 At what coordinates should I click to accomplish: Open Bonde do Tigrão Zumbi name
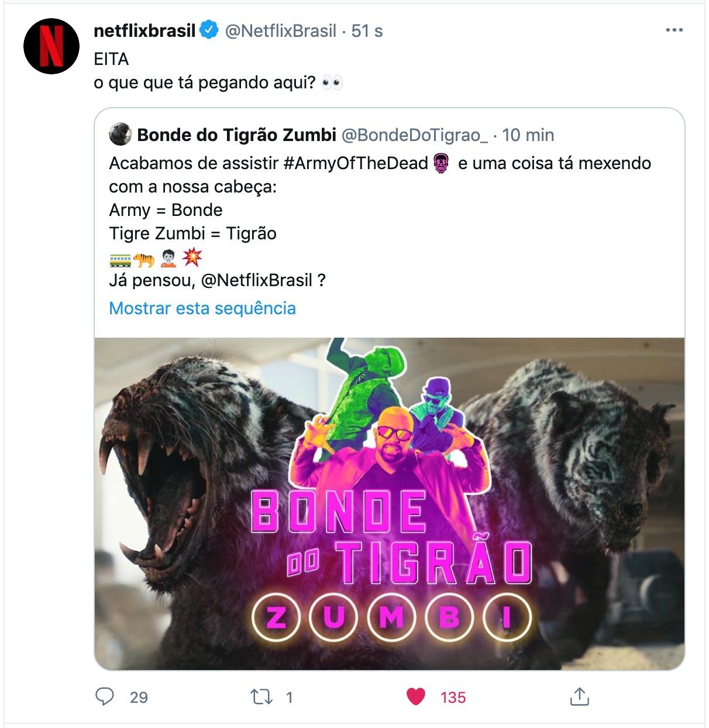tap(236, 135)
